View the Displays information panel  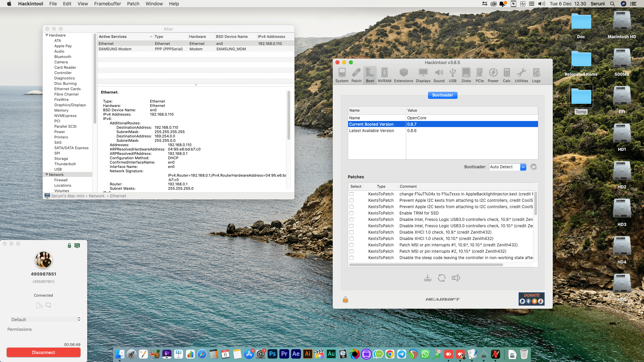(x=423, y=74)
